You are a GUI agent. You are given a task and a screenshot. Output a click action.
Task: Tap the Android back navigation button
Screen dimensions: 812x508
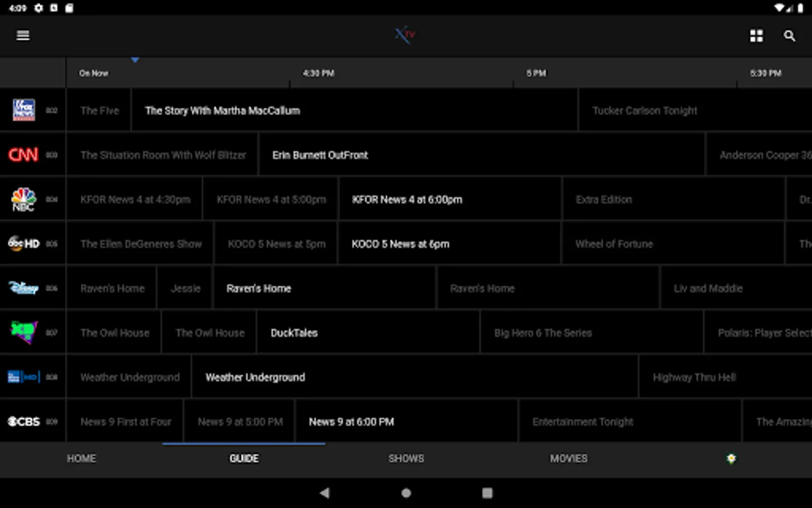coord(324,493)
